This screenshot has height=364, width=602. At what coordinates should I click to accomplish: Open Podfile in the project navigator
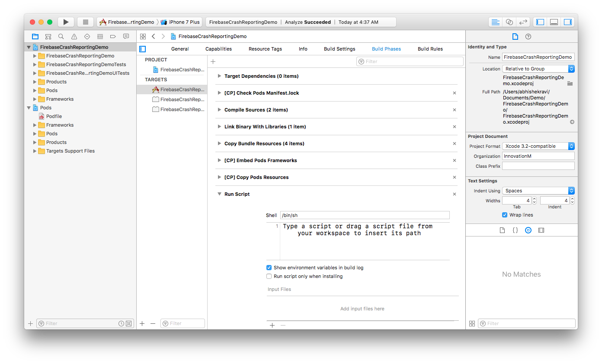(x=54, y=116)
